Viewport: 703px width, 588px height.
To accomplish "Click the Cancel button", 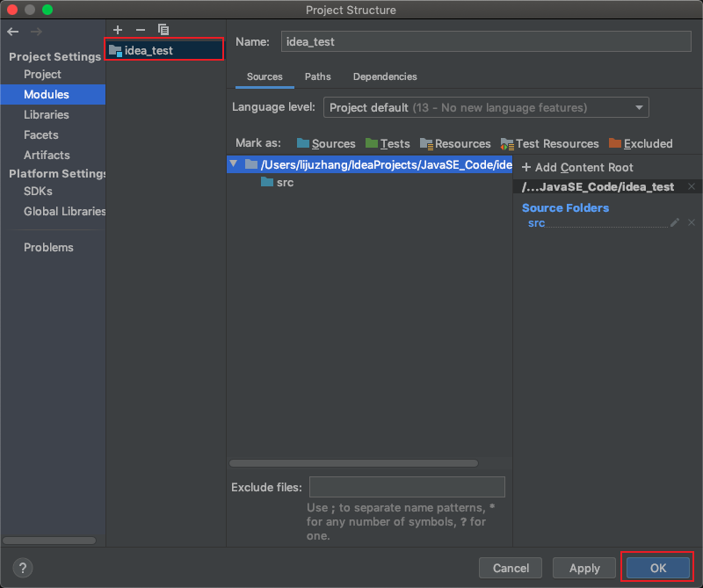I will click(x=511, y=568).
